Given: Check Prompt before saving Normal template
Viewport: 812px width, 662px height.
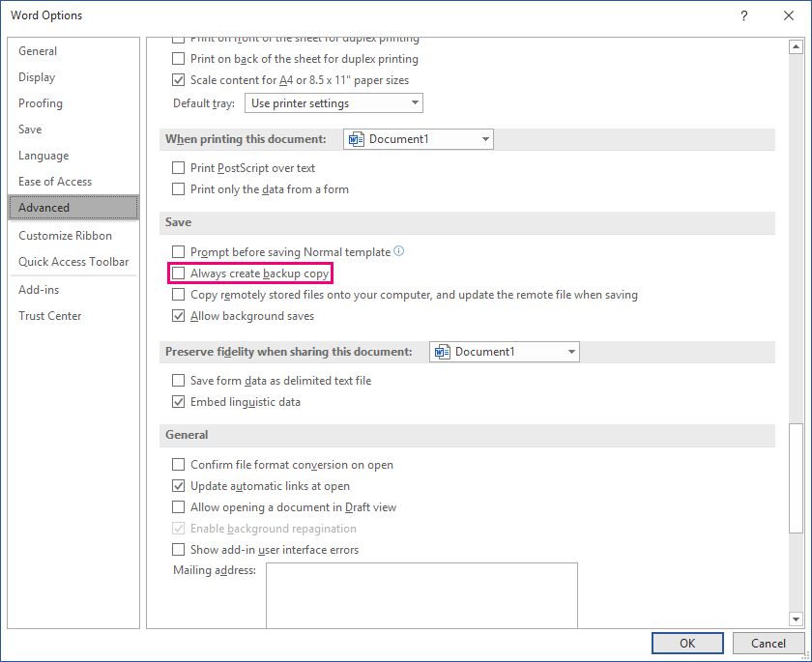Looking at the screenshot, I should 178,252.
